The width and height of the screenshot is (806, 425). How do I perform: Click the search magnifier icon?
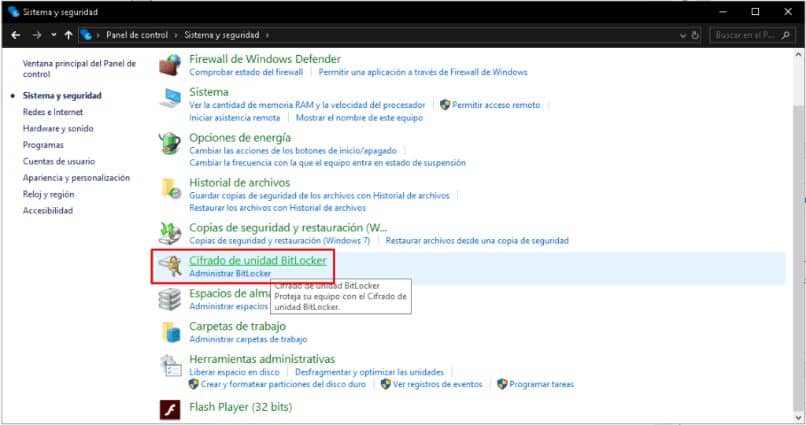click(x=785, y=35)
